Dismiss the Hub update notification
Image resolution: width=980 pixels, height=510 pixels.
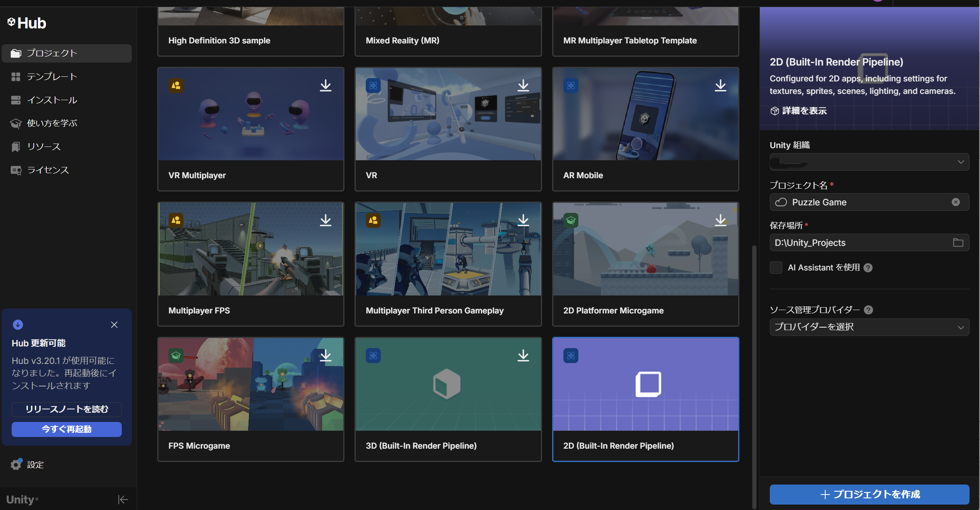pyautogui.click(x=114, y=325)
